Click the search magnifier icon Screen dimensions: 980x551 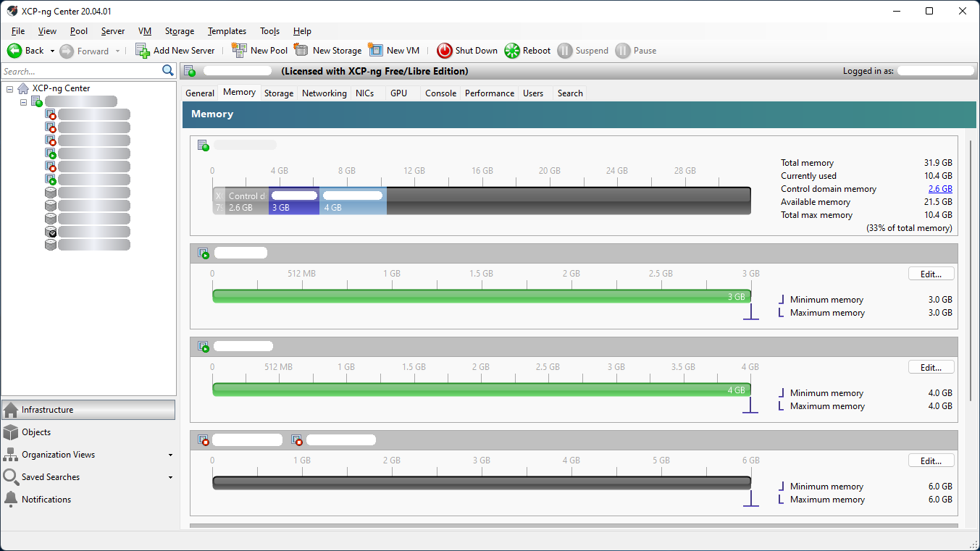point(168,71)
